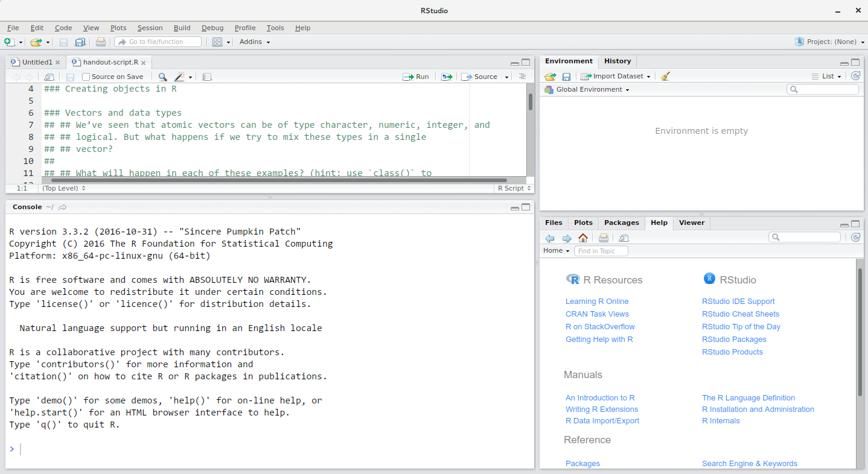Open the code search magnifier in editor toolbar
Image resolution: width=868 pixels, height=474 pixels.
pyautogui.click(x=162, y=77)
